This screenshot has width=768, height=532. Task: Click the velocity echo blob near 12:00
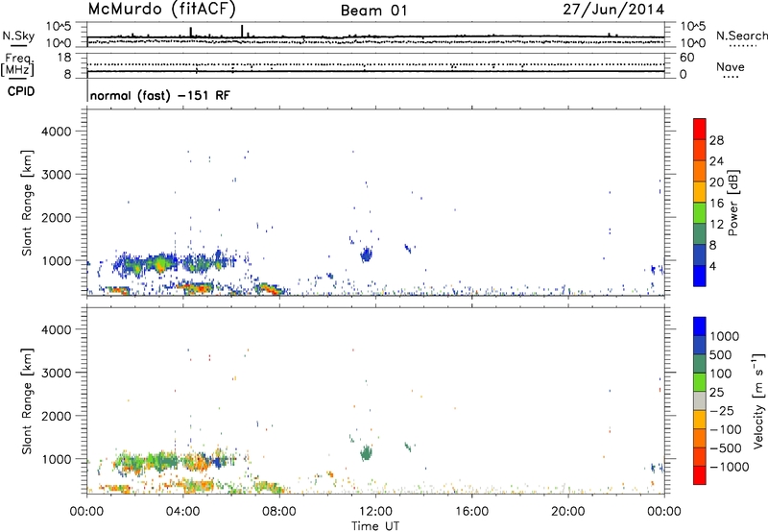point(366,452)
